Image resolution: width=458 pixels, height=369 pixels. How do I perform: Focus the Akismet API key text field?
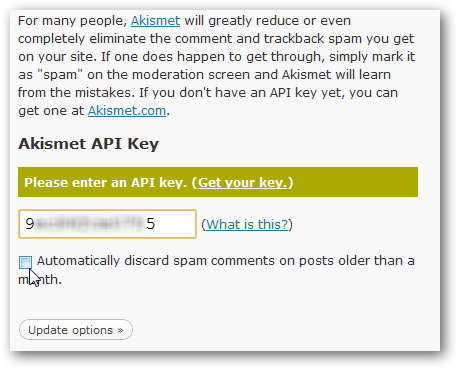(107, 224)
